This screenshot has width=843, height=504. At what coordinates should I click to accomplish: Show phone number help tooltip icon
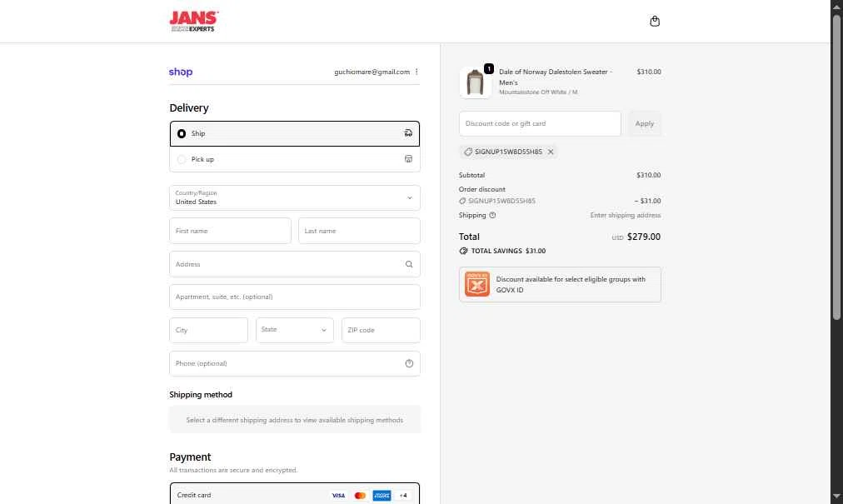(409, 363)
